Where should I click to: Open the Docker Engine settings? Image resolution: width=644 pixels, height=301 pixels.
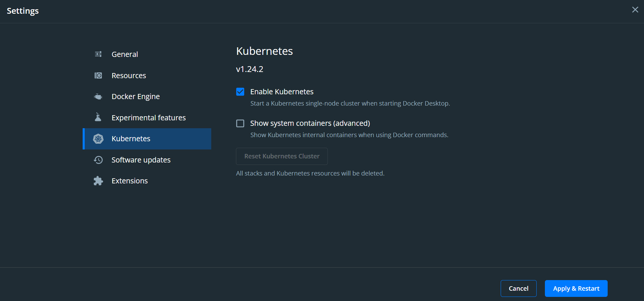(135, 96)
